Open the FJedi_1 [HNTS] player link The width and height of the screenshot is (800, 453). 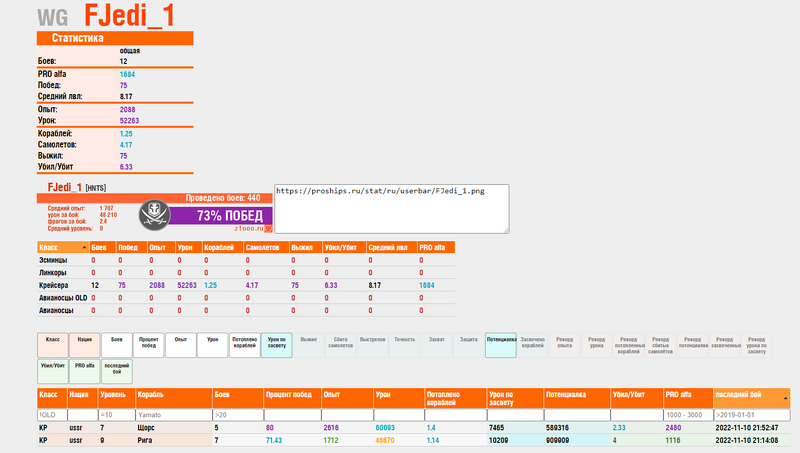(72, 187)
